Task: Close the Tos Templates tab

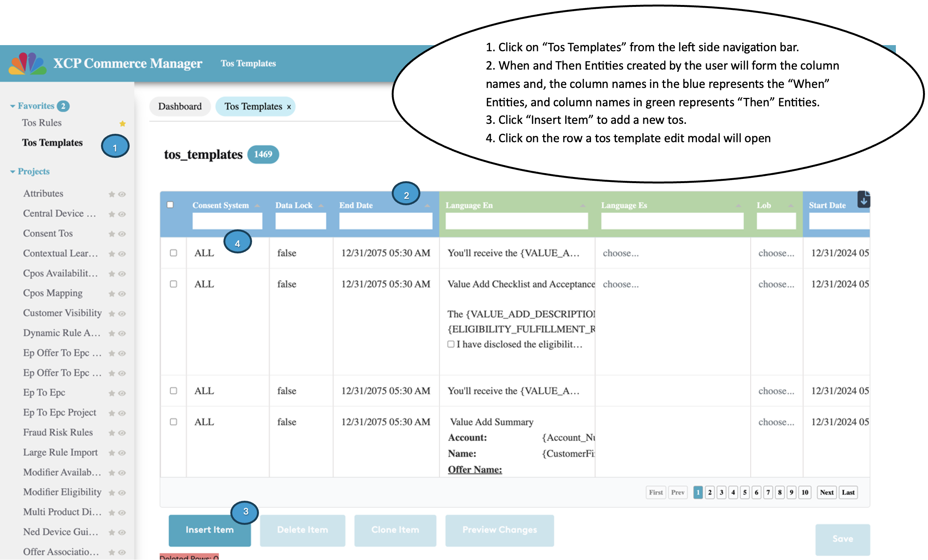Action: (x=289, y=107)
